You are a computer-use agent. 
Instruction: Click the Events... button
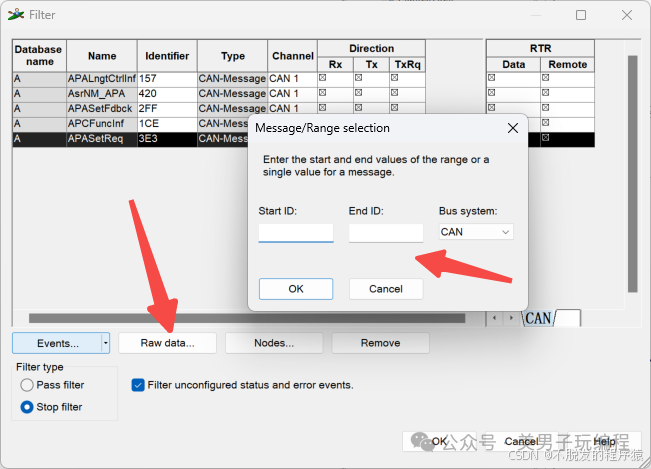click(x=57, y=343)
